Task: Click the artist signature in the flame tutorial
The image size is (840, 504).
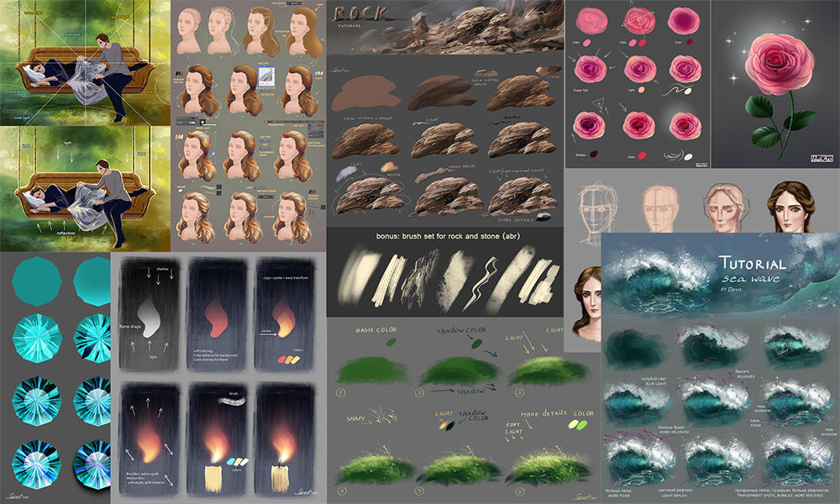Action: [307, 491]
